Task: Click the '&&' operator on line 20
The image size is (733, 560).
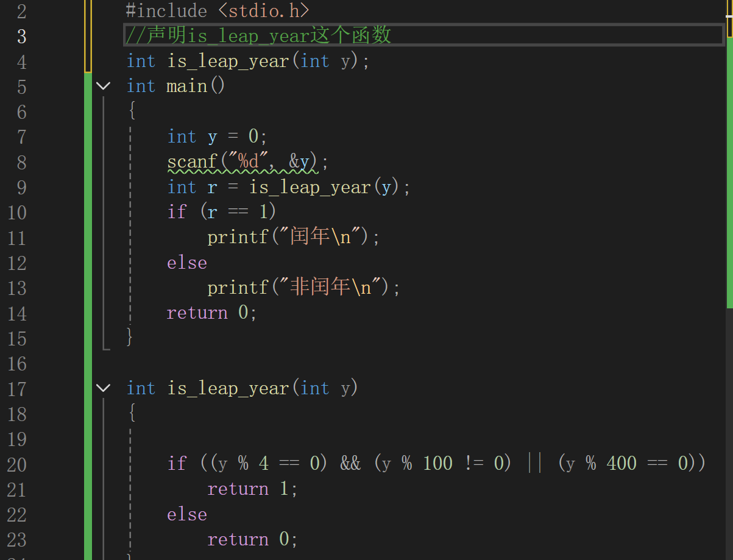Action: pyautogui.click(x=350, y=464)
